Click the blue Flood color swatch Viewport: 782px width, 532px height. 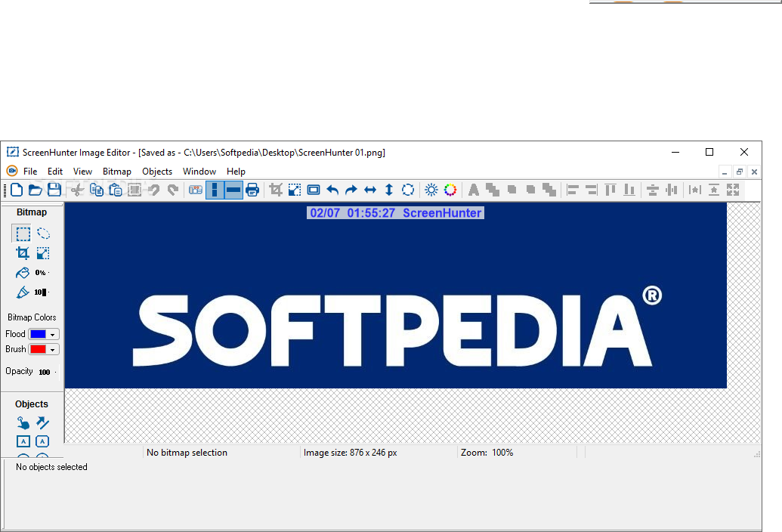38,334
